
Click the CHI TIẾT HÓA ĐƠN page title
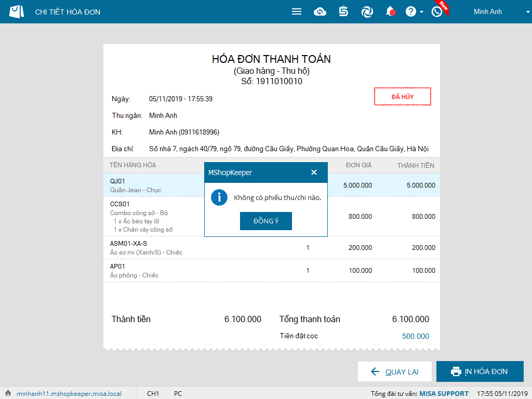[x=68, y=12]
